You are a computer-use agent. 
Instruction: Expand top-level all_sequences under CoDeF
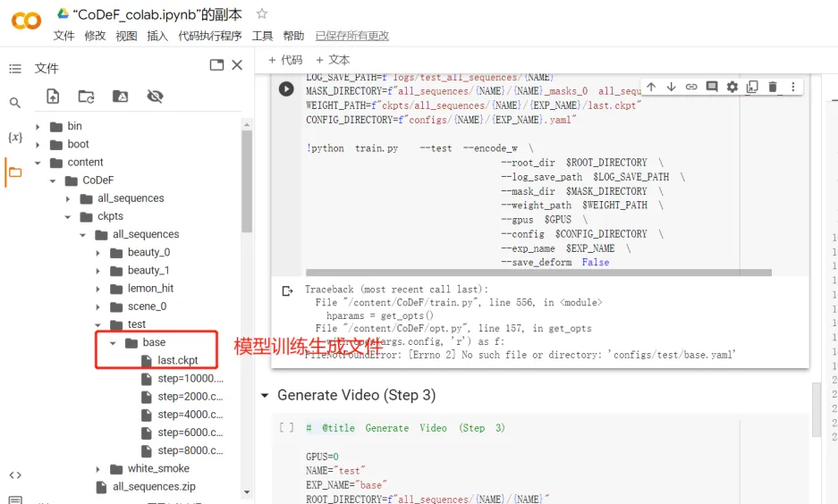67,198
